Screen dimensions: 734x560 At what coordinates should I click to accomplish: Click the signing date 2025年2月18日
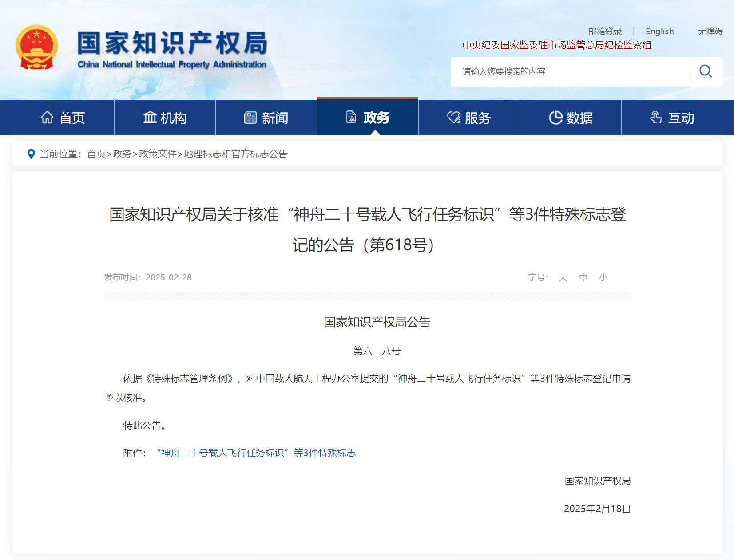coord(597,509)
